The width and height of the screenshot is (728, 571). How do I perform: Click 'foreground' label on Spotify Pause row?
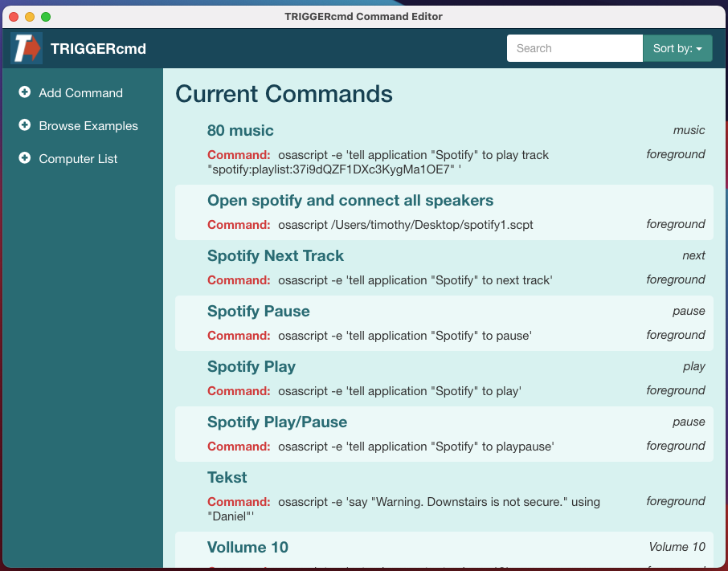pos(676,336)
